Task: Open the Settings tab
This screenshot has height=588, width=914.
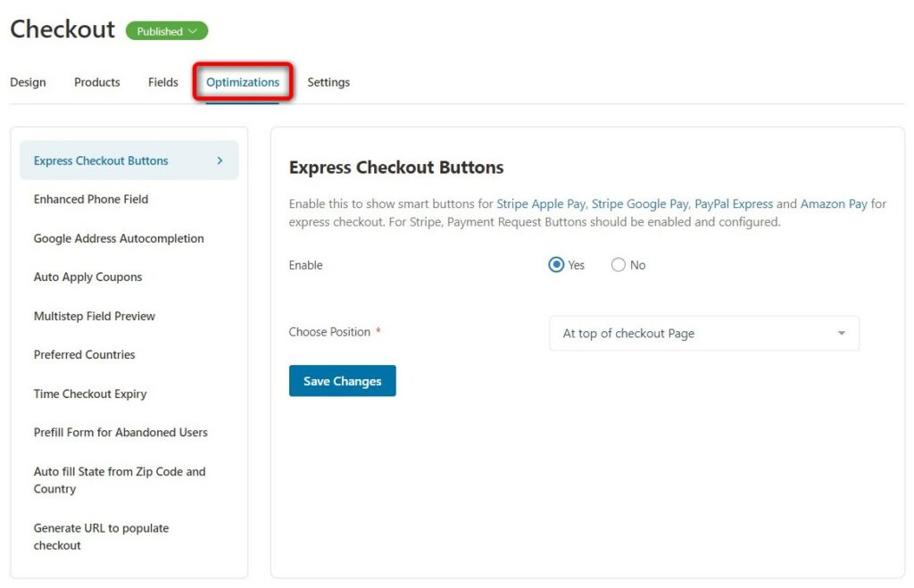Action: coord(328,82)
